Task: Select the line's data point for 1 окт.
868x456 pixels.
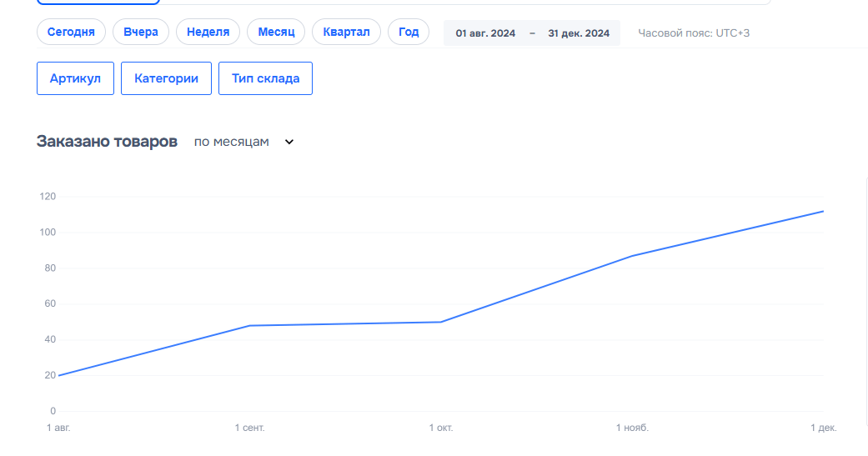Action: [440, 322]
